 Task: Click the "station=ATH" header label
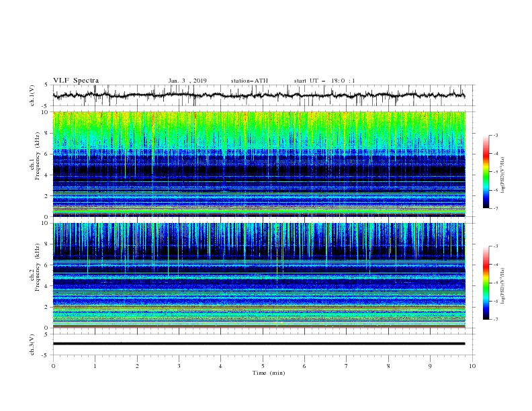click(249, 81)
